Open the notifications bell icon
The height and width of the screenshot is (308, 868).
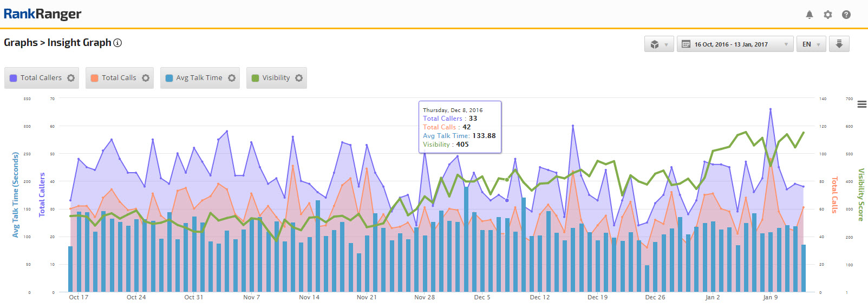pyautogui.click(x=809, y=15)
